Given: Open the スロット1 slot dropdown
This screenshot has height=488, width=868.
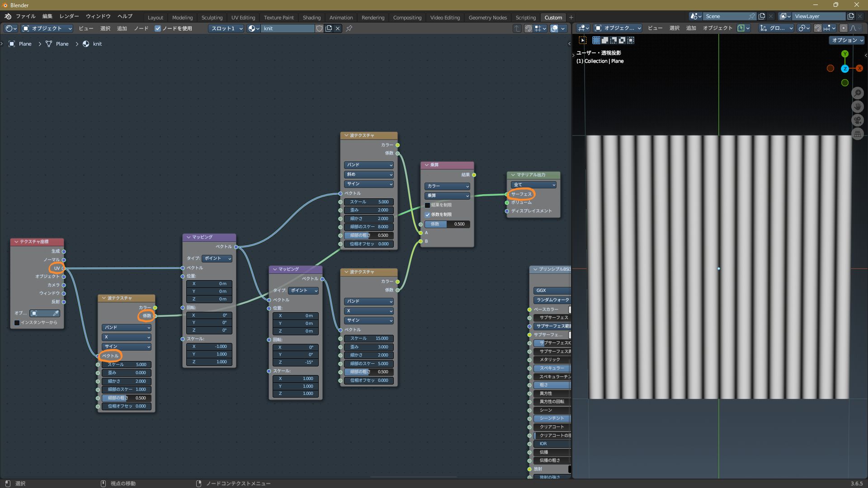Looking at the screenshot, I should 226,28.
